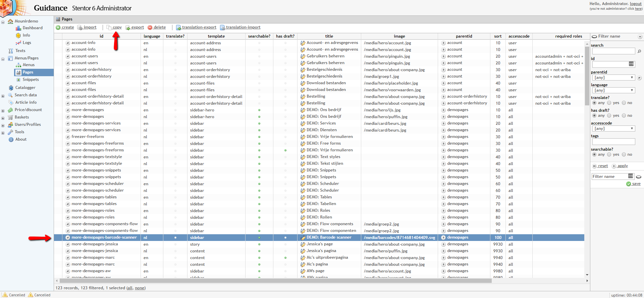The height and width of the screenshot is (298, 644).
Task: Open the accesscode filter dropdown
Action: [613, 129]
